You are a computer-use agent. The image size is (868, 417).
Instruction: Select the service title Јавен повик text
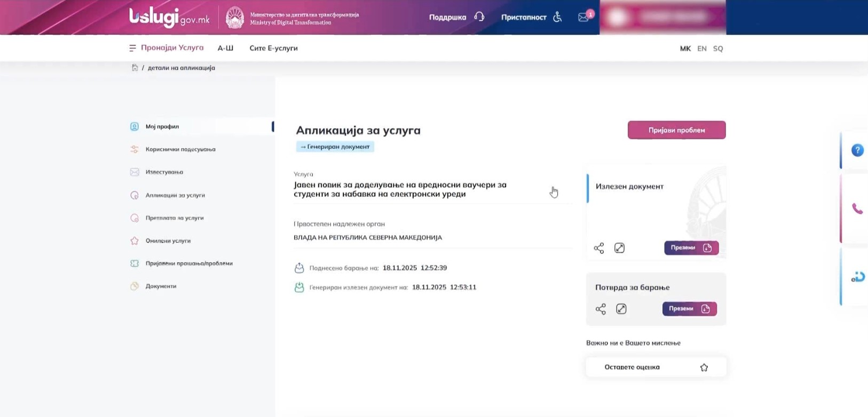tap(400, 189)
